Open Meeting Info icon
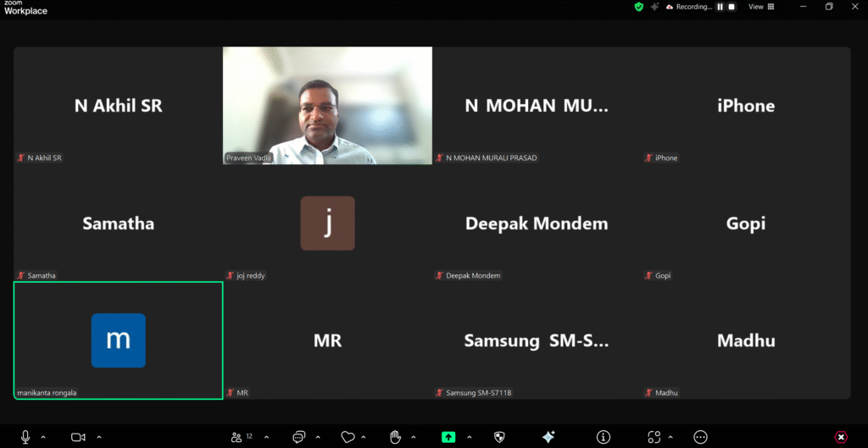The image size is (868, 448). [x=604, y=437]
